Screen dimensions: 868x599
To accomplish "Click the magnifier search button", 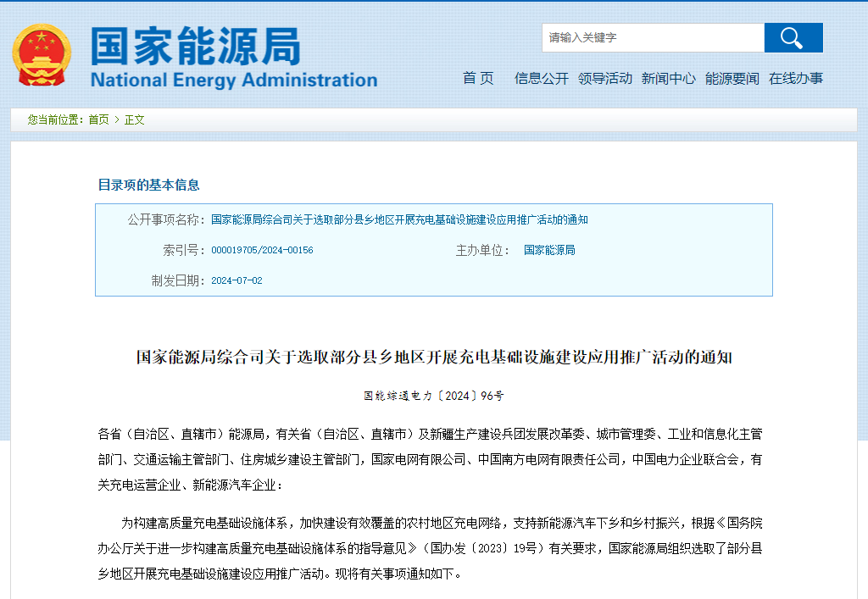I will pos(793,38).
